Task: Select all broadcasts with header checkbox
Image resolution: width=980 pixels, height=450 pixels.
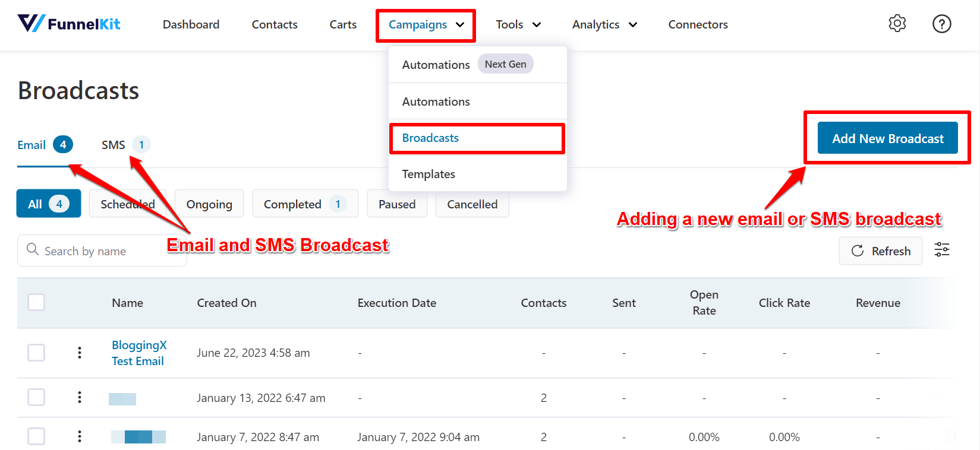Action: (36, 302)
